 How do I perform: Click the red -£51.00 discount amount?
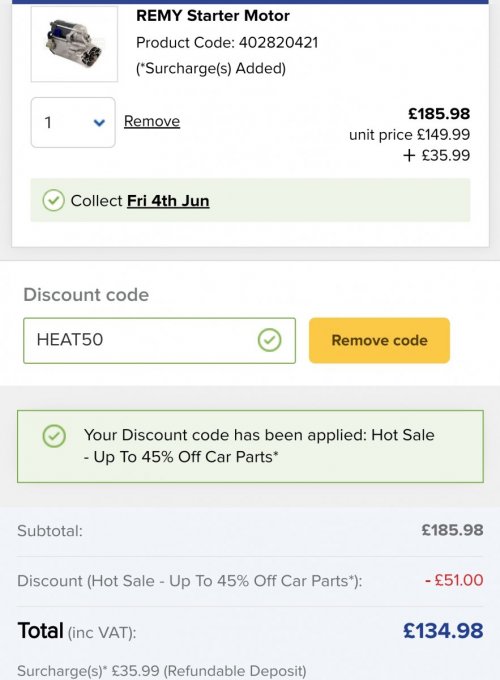(454, 580)
